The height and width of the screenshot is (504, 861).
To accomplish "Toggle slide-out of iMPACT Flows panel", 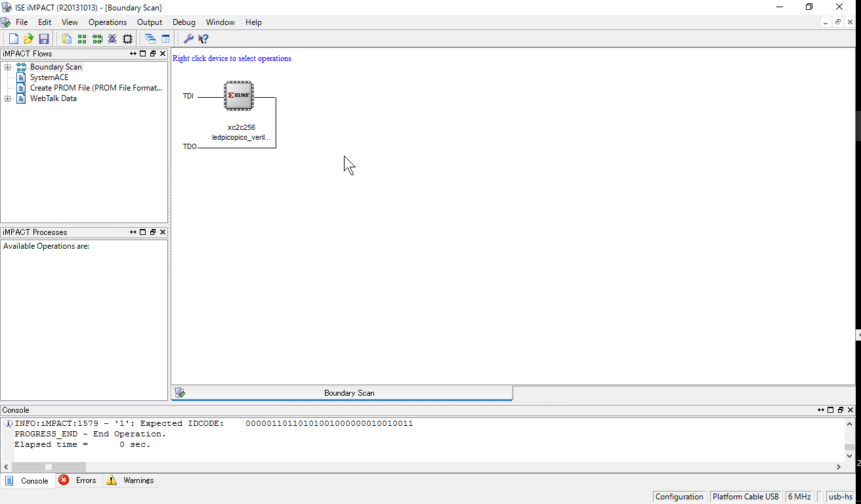I will (133, 54).
